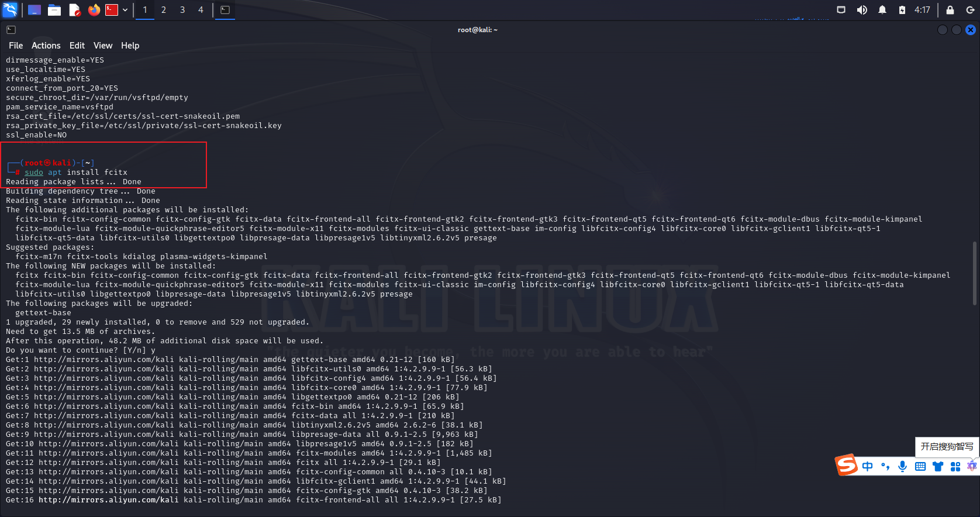Click the 4:17 clock in panel
Viewport: 980px width, 517px height.
pos(922,10)
